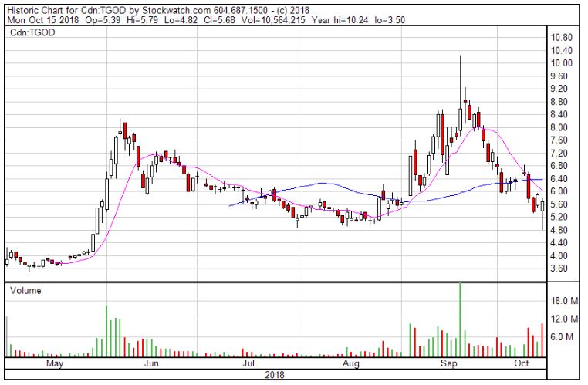Click the 12.0 M volume axis label

click(x=563, y=319)
